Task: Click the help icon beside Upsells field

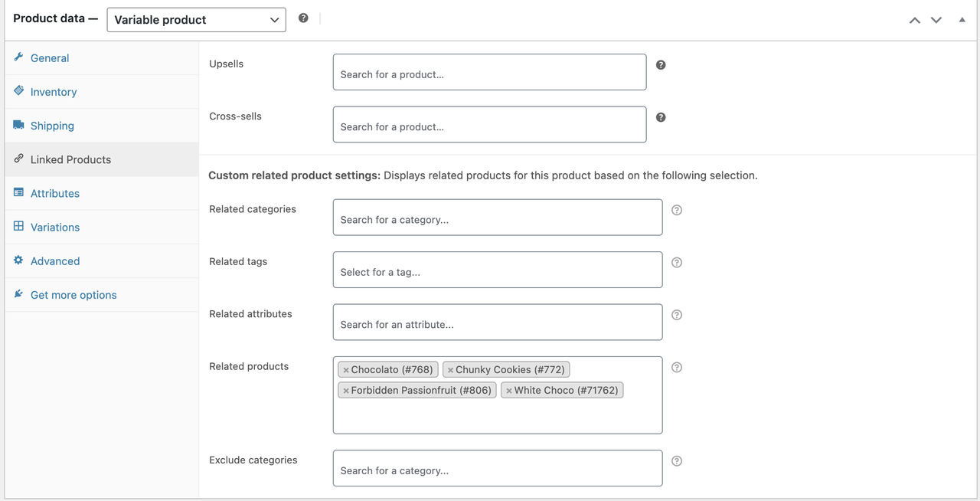Action: coord(661,65)
